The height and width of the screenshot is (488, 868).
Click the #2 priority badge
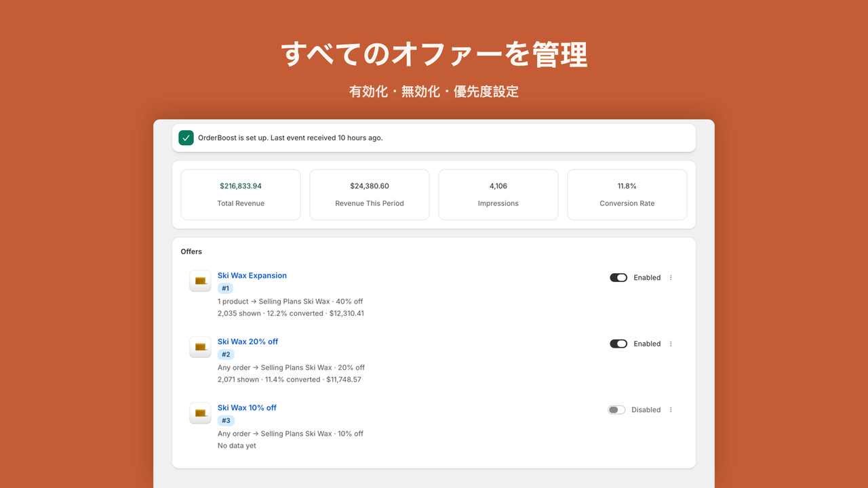pyautogui.click(x=226, y=354)
